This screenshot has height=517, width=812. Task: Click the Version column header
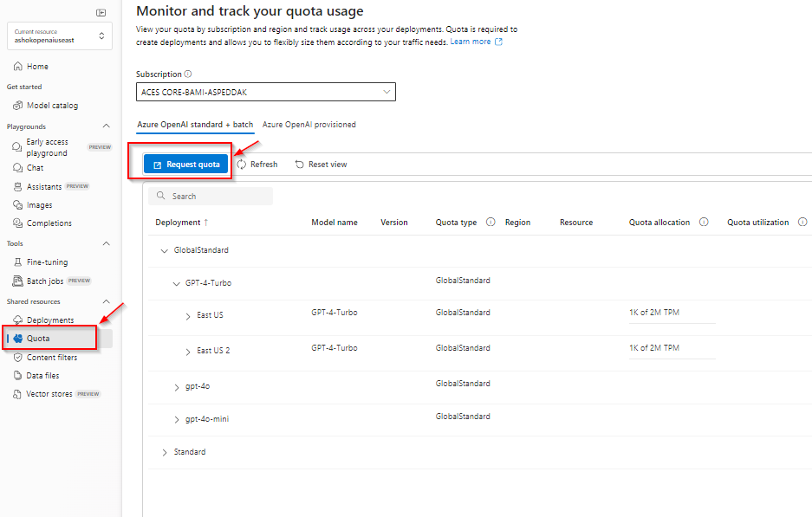(x=394, y=222)
